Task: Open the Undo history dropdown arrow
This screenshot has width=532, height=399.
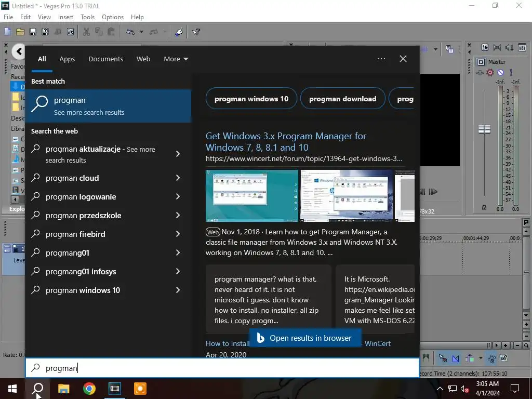Action: (141, 32)
